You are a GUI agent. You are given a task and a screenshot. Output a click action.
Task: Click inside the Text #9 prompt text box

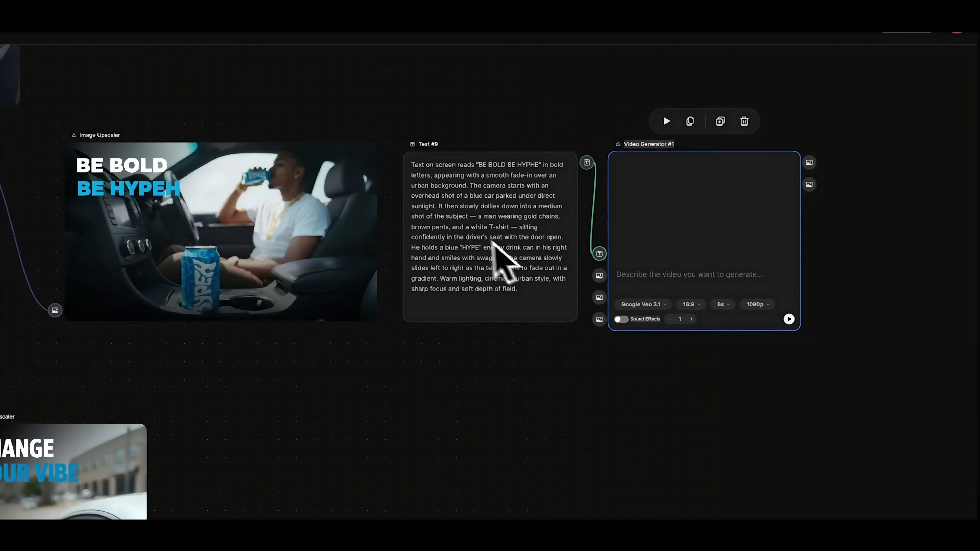pyautogui.click(x=490, y=237)
